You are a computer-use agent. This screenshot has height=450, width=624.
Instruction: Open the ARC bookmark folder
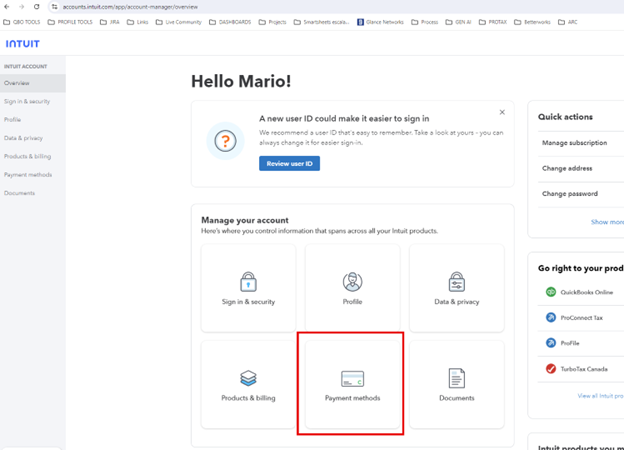[x=567, y=22]
